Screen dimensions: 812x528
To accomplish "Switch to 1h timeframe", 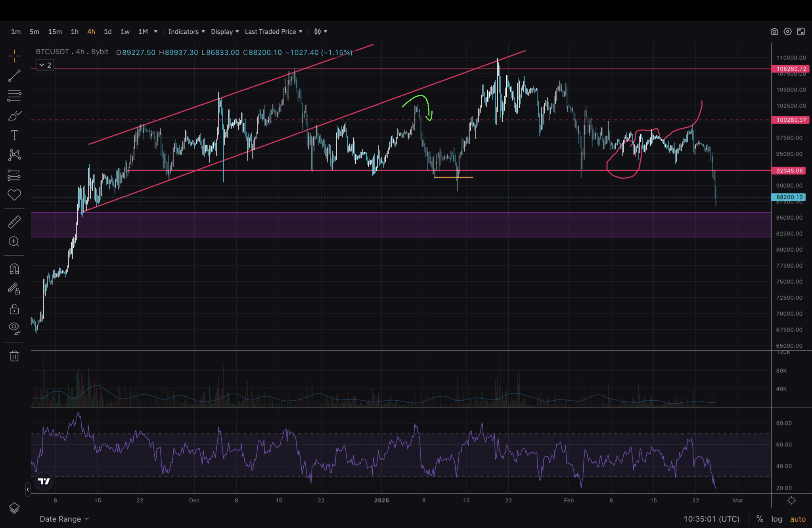I will [75, 32].
